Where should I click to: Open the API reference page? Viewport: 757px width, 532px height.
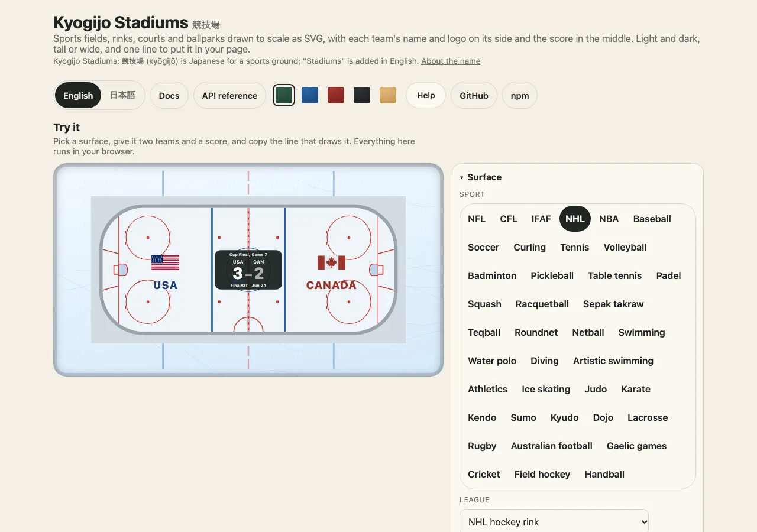[x=229, y=95]
